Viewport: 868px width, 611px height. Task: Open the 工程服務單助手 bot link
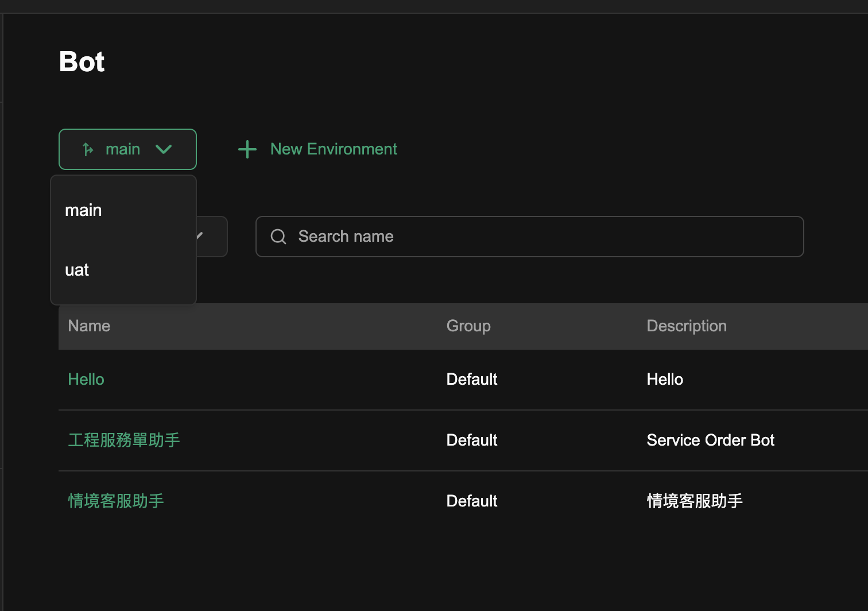(124, 440)
